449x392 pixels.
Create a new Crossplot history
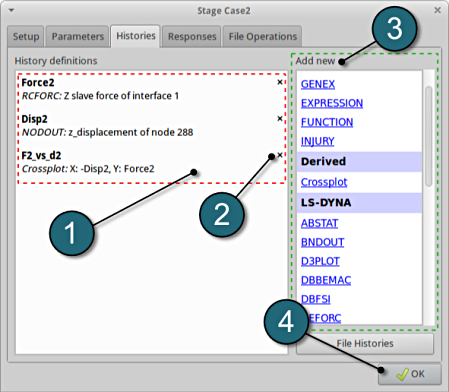pos(324,182)
